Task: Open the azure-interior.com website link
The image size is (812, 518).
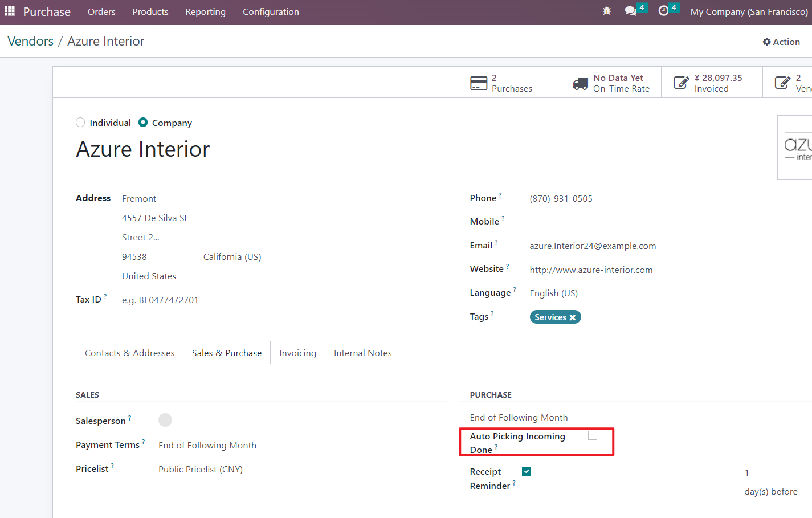Action: click(591, 270)
